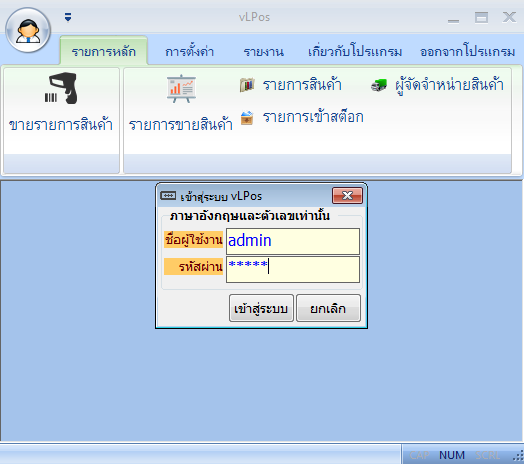This screenshot has width=524, height=464.
Task: Click the books icon for รายการสินค้า
Action: point(247,85)
